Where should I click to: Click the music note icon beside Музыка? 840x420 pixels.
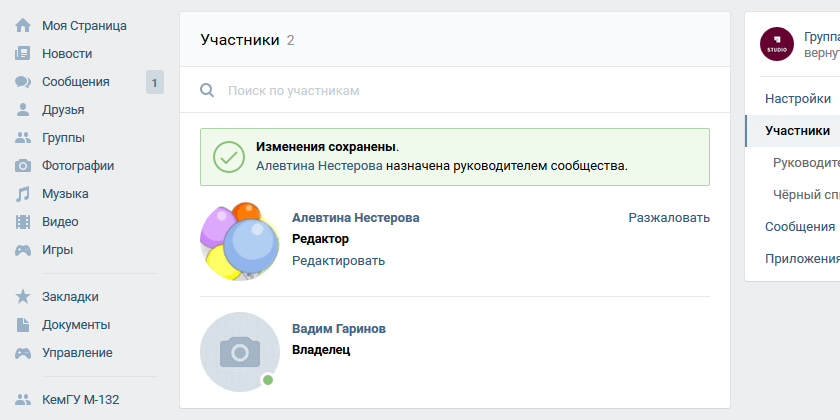[x=22, y=194]
